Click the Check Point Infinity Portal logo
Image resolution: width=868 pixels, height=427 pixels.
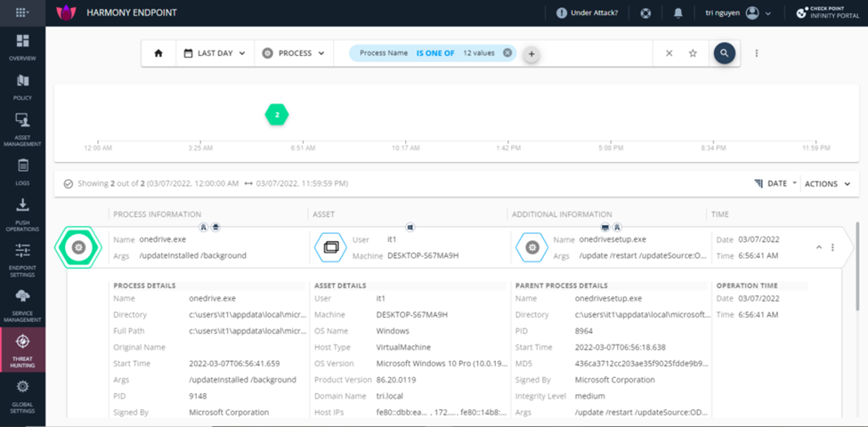click(829, 12)
